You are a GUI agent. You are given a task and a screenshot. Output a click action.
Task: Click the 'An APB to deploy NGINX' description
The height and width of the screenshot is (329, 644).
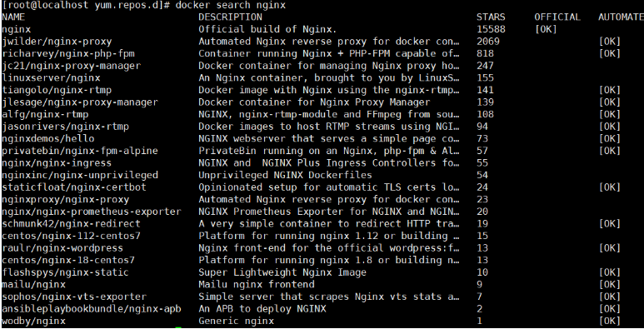coord(262,308)
